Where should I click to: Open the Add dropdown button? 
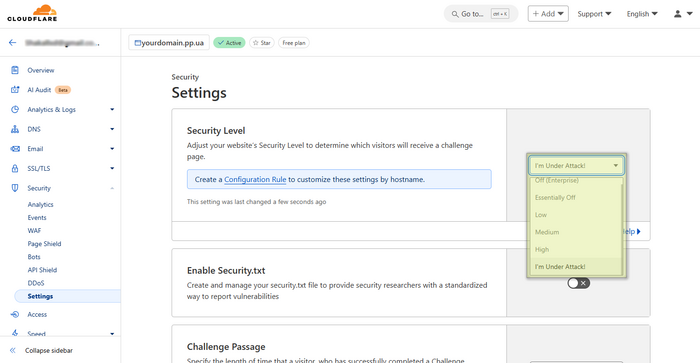click(548, 14)
